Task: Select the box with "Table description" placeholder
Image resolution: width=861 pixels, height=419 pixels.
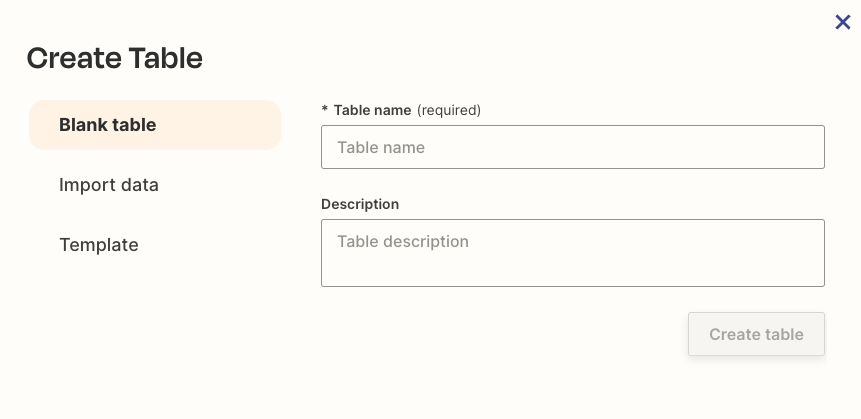Action: tap(572, 253)
